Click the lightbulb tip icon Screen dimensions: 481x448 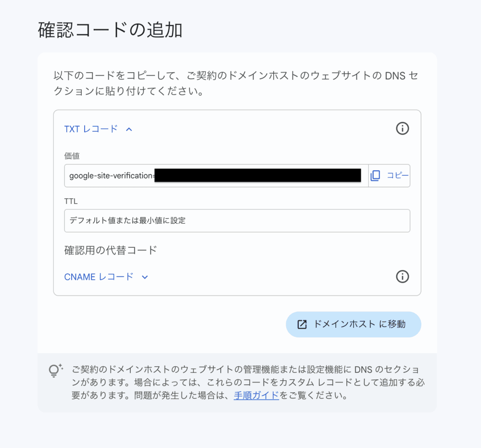[55, 371]
